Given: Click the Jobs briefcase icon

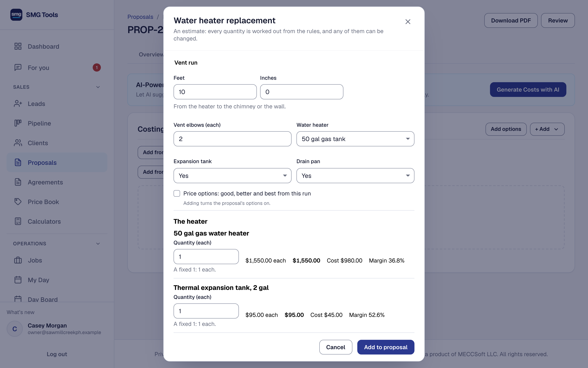Looking at the screenshot, I should tap(18, 260).
